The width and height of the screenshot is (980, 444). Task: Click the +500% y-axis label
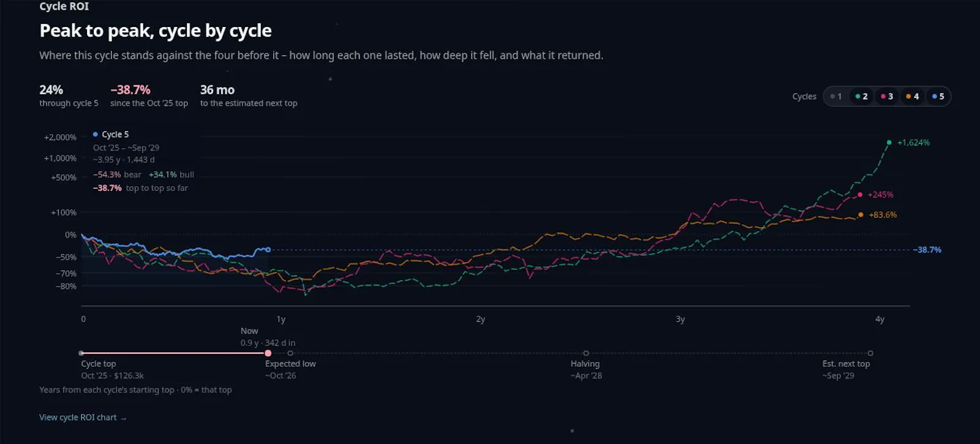click(x=64, y=178)
